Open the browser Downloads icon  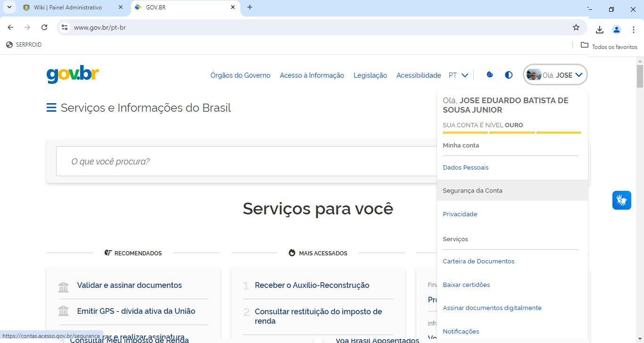coord(600,29)
